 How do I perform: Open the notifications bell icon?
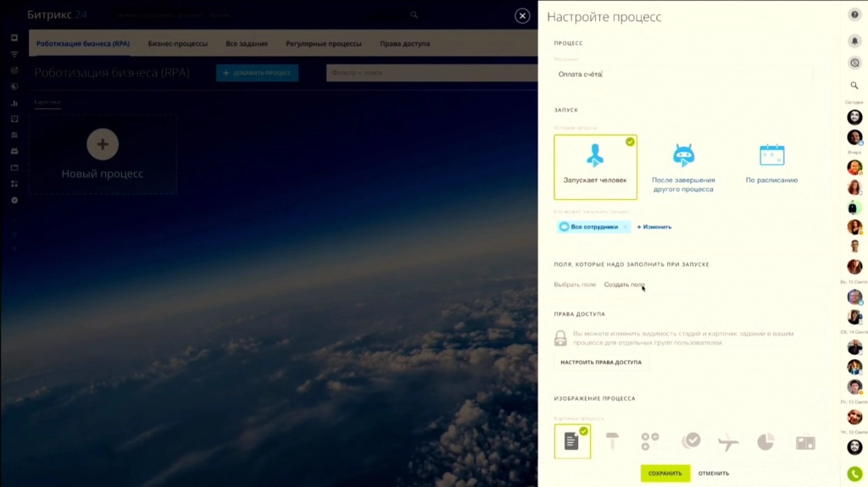854,41
